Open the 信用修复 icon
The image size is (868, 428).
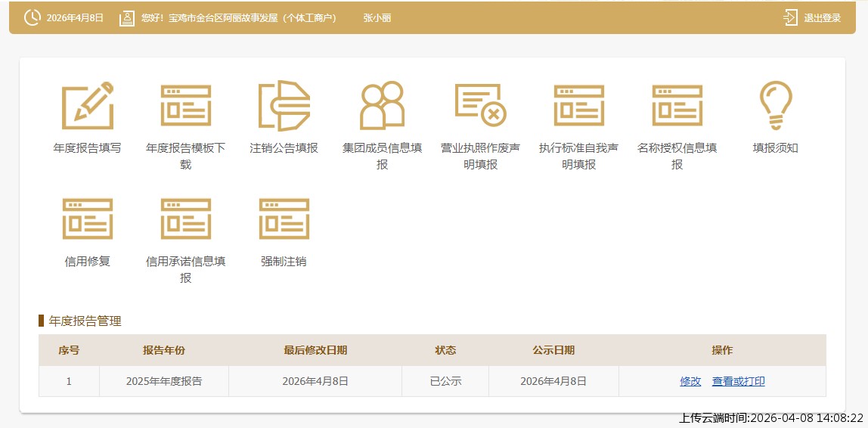coord(88,219)
